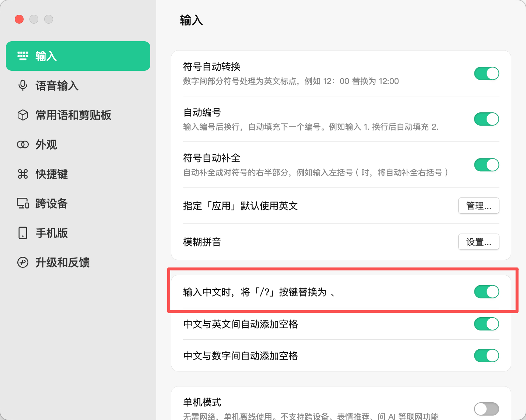
Task: Toggle replacing「/?」key with 、
Action: pyautogui.click(x=487, y=292)
